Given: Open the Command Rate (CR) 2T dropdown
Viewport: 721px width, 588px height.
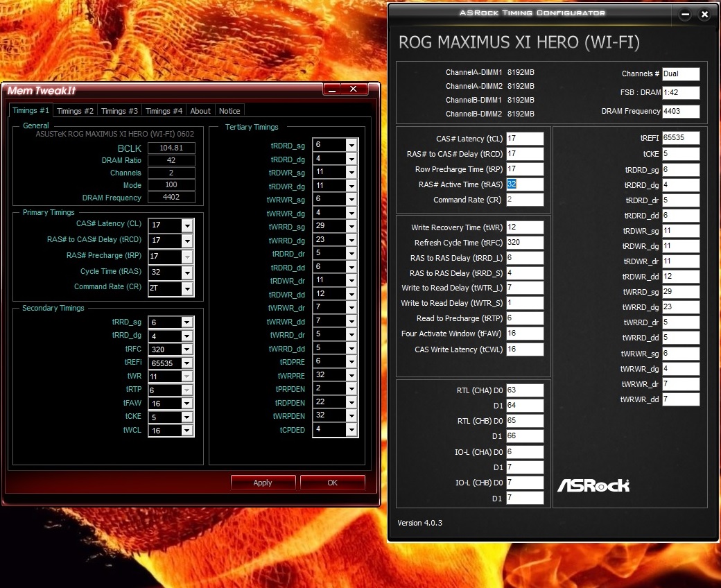Looking at the screenshot, I should [x=187, y=288].
